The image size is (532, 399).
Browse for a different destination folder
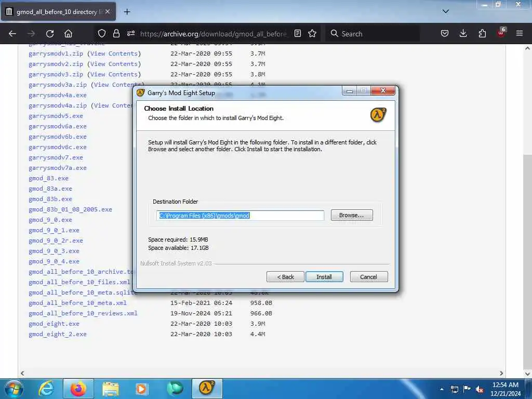click(x=352, y=215)
